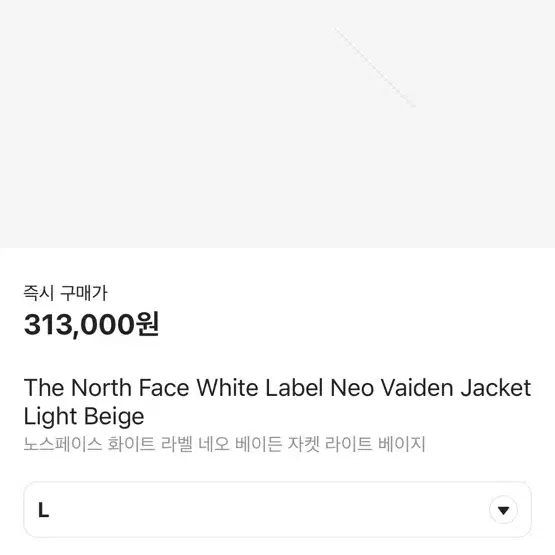
Task: Select the bold L size label
Action: point(44,510)
